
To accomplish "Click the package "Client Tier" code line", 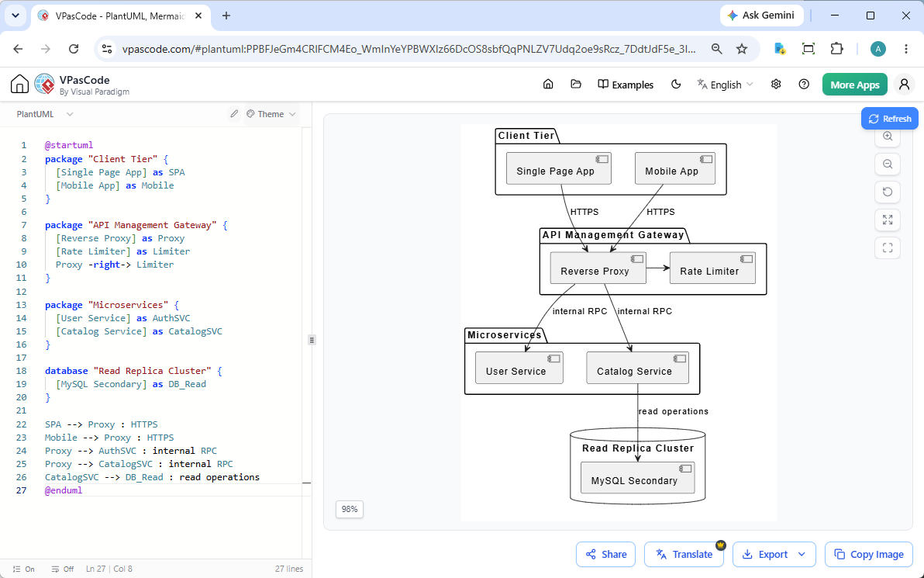I will (x=107, y=159).
